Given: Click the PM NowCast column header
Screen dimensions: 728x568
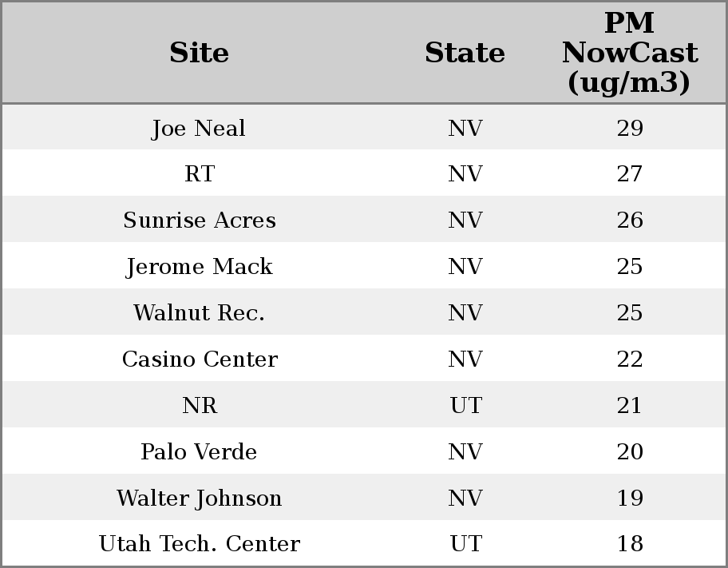Looking at the screenshot, I should 629,53.
